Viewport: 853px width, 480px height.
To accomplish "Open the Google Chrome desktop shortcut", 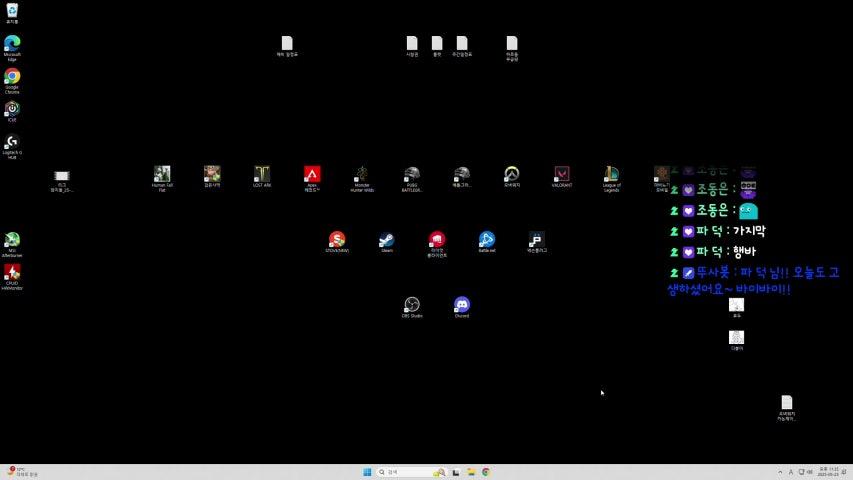I will (x=12, y=81).
